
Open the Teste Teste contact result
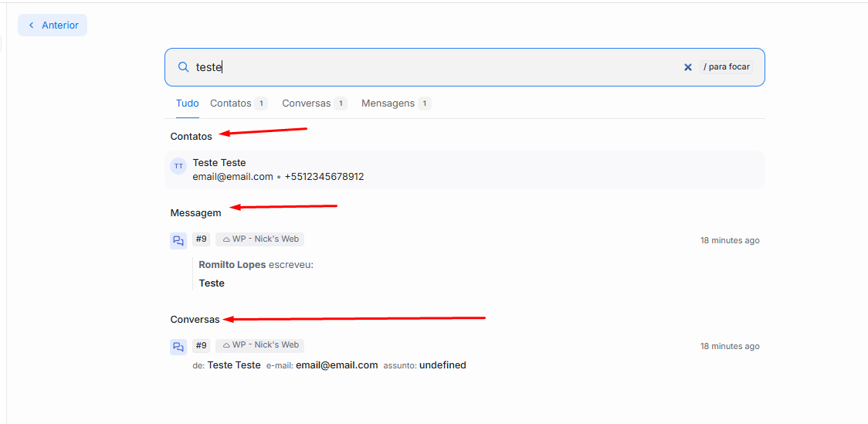pyautogui.click(x=219, y=163)
